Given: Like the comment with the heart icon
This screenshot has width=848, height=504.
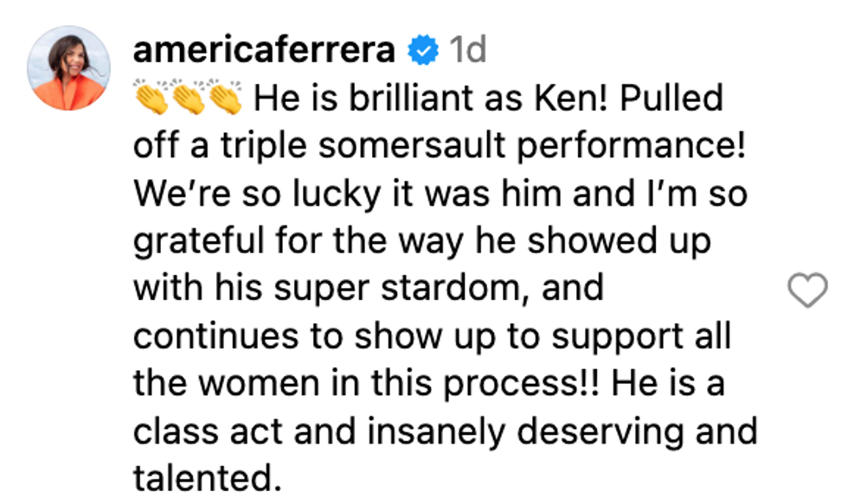Looking at the screenshot, I should click(809, 292).
